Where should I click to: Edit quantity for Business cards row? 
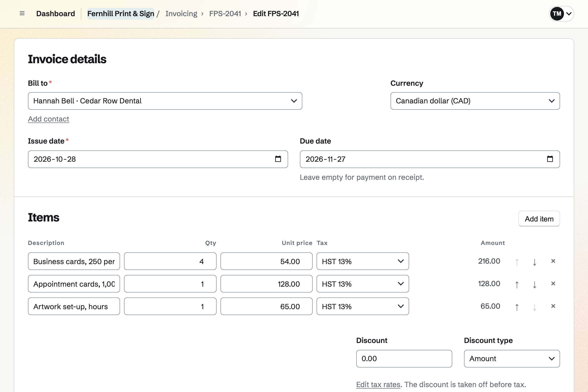click(170, 261)
